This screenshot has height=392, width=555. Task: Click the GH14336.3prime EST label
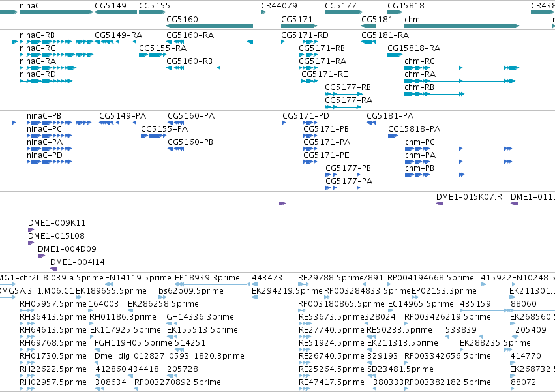200,316
